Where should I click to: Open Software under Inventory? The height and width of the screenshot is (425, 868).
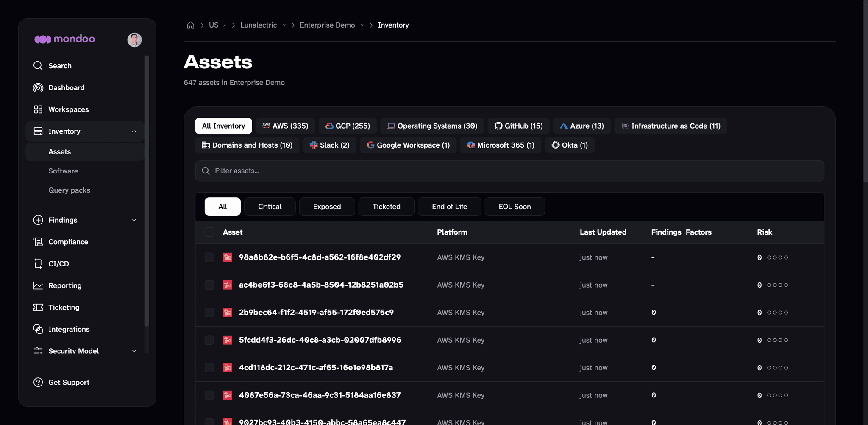63,171
